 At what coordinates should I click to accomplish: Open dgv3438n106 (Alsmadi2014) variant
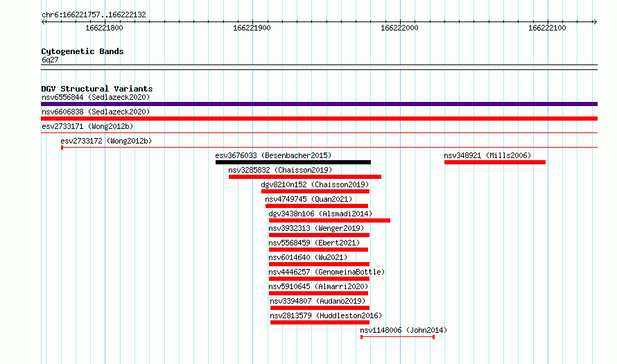point(320,214)
